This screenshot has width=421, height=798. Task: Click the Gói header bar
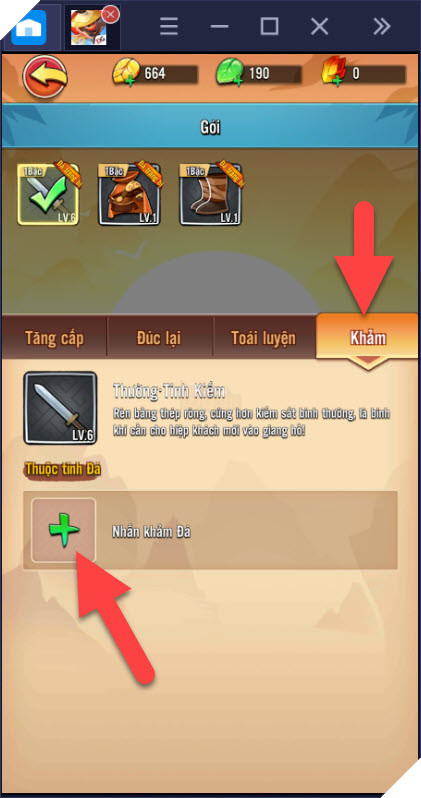(210, 128)
